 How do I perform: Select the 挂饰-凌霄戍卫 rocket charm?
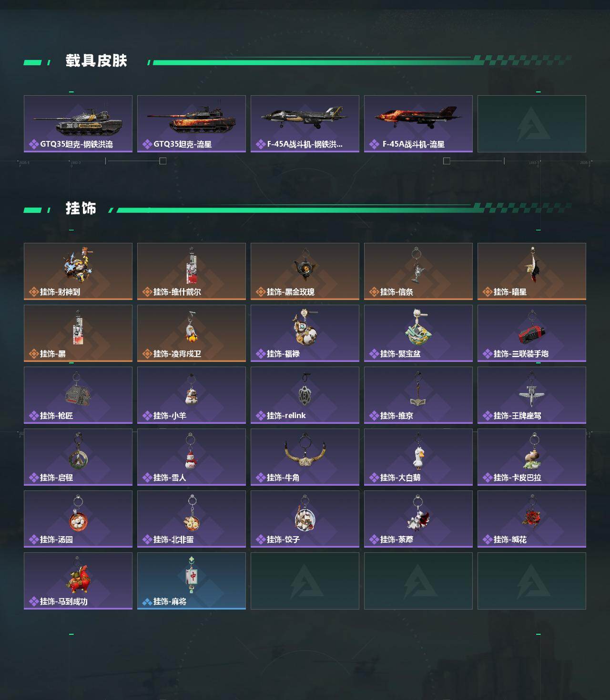(192, 333)
